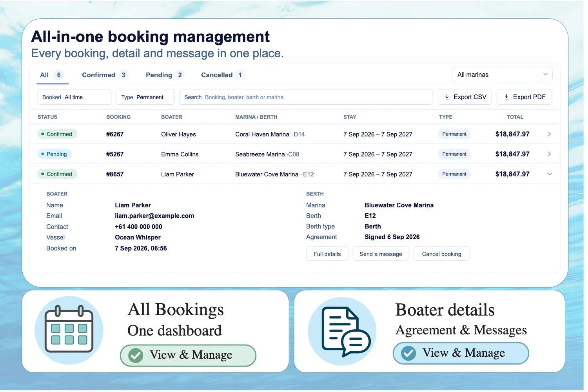Open Full details for Liam Parker
588x392 pixels.
327,254
